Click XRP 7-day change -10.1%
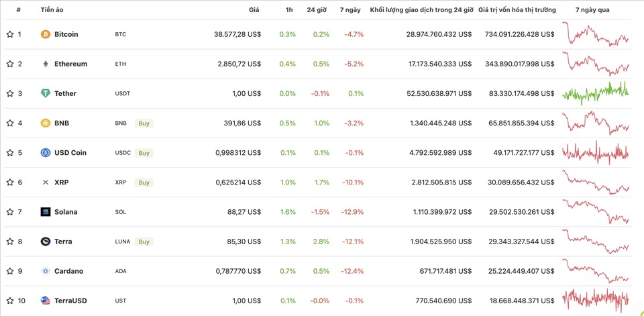644x316 pixels. coord(352,182)
